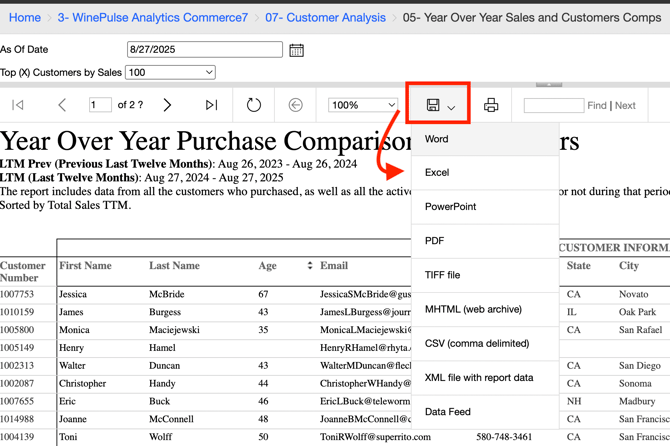Click the As Of Date input field
Viewport: 670px width, 446px height.
pos(205,49)
